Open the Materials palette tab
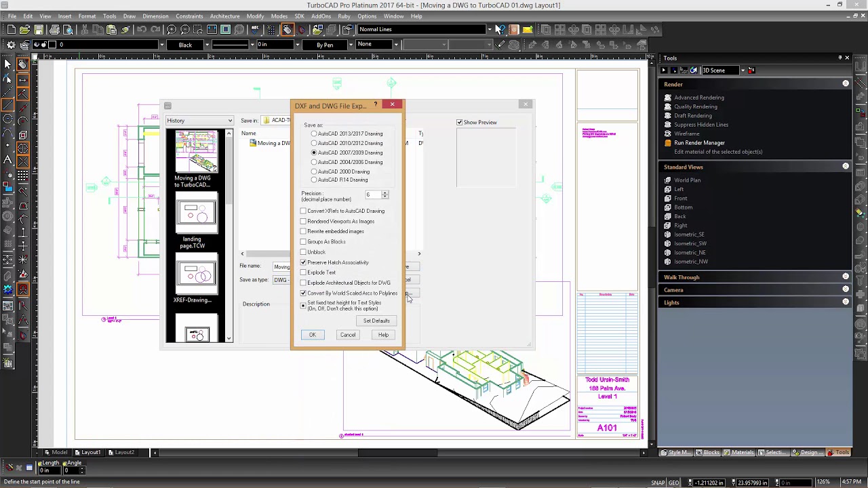The image size is (868, 488). (x=739, y=453)
